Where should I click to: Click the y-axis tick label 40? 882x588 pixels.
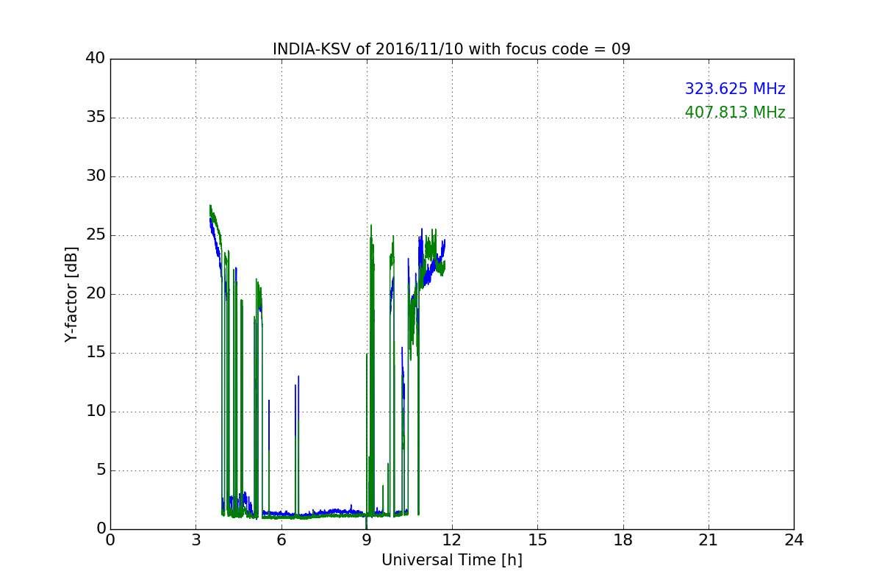point(96,59)
